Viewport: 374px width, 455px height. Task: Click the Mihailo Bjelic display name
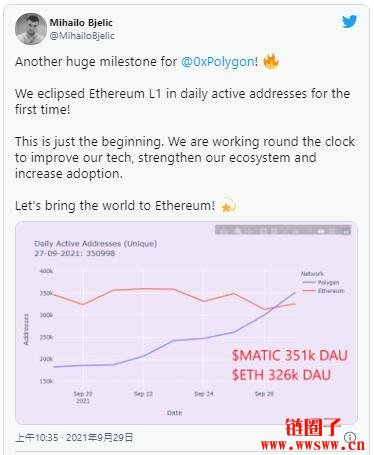click(81, 23)
